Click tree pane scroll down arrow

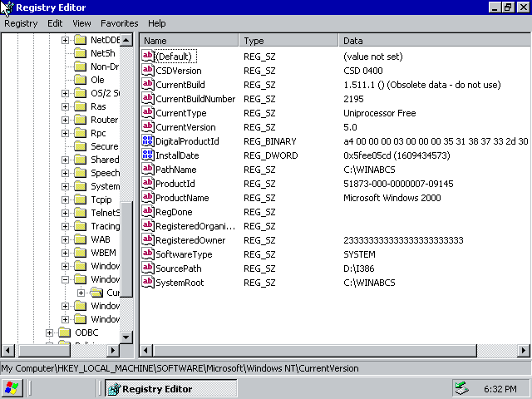[x=126, y=337]
